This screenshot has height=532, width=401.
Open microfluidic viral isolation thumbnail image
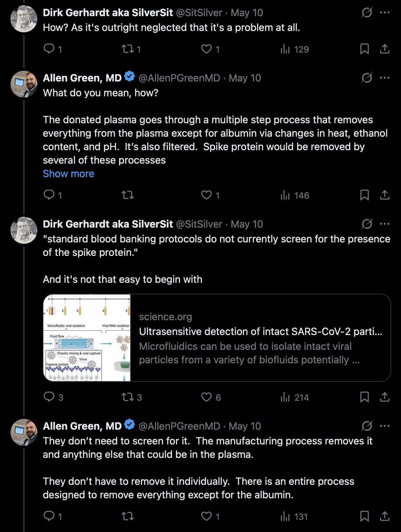(87, 338)
